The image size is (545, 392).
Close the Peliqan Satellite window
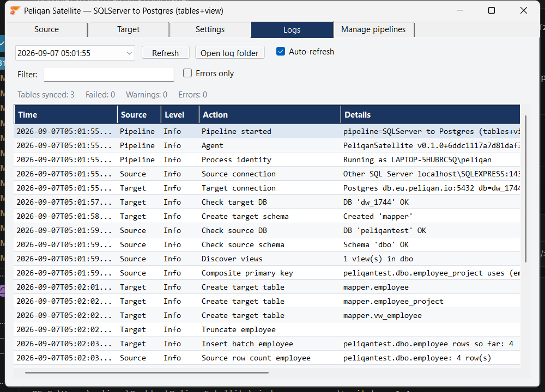pos(523,10)
